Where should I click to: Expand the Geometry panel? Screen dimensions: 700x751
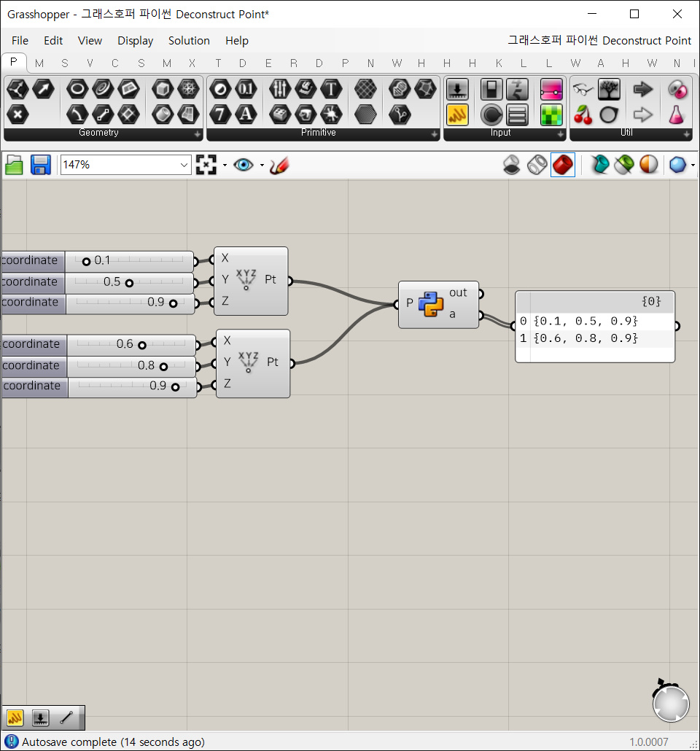coord(198,135)
